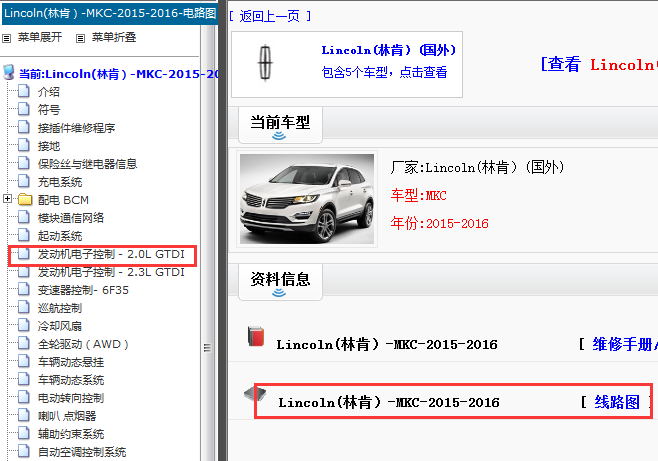This screenshot has width=658, height=461.
Task: Click the 菜单折叠 collapse-menu icon
Action: (80, 39)
